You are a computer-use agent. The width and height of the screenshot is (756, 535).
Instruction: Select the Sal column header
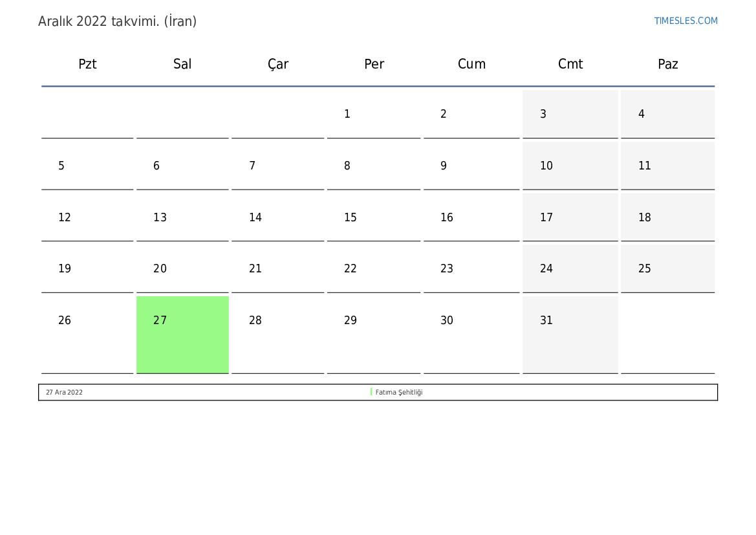pyautogui.click(x=182, y=64)
